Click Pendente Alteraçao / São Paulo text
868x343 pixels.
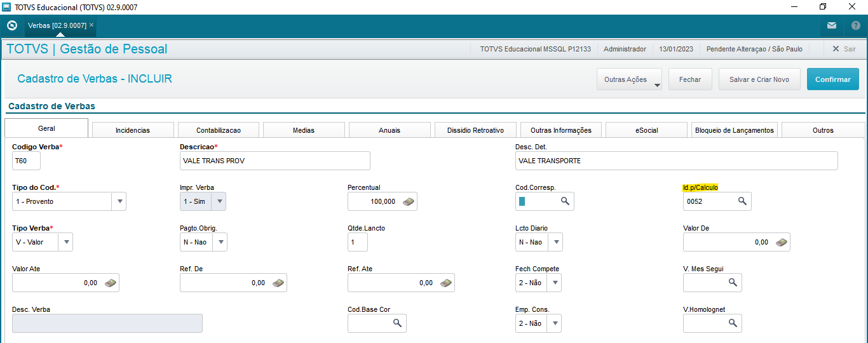754,49
